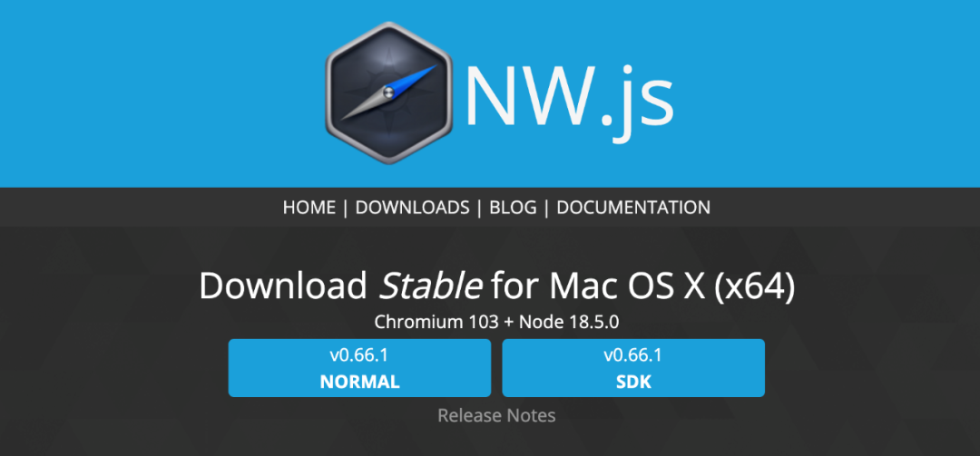Open the Release Notes link
980x456 pixels.
496,415
